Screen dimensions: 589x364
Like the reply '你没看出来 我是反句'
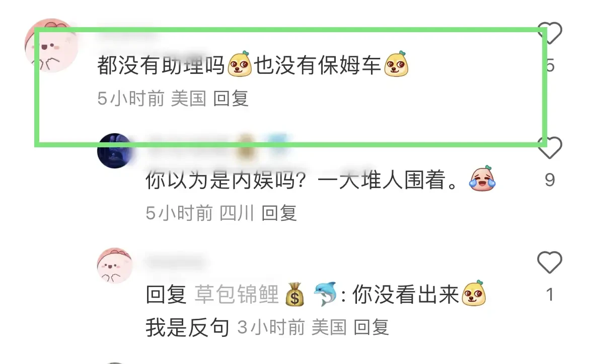[550, 262]
